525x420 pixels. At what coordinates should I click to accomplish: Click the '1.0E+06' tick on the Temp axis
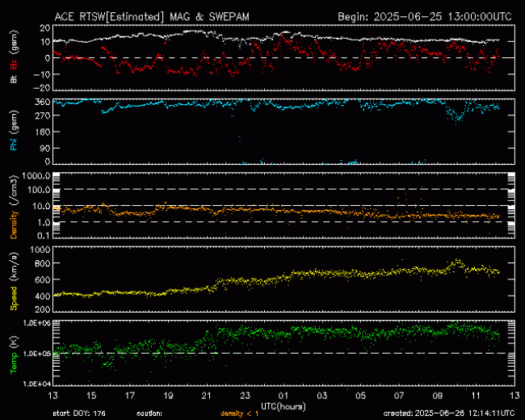tap(37, 323)
